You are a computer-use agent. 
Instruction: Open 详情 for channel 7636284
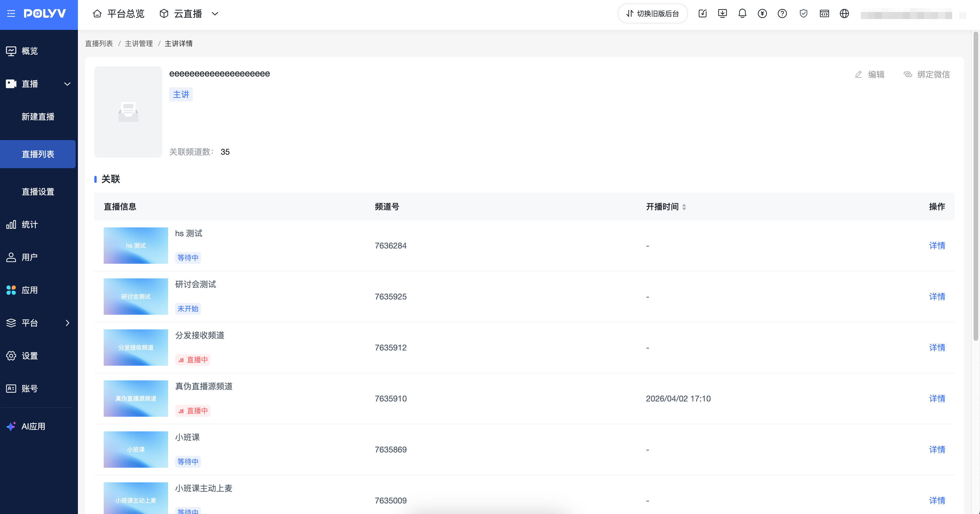pyautogui.click(x=937, y=246)
